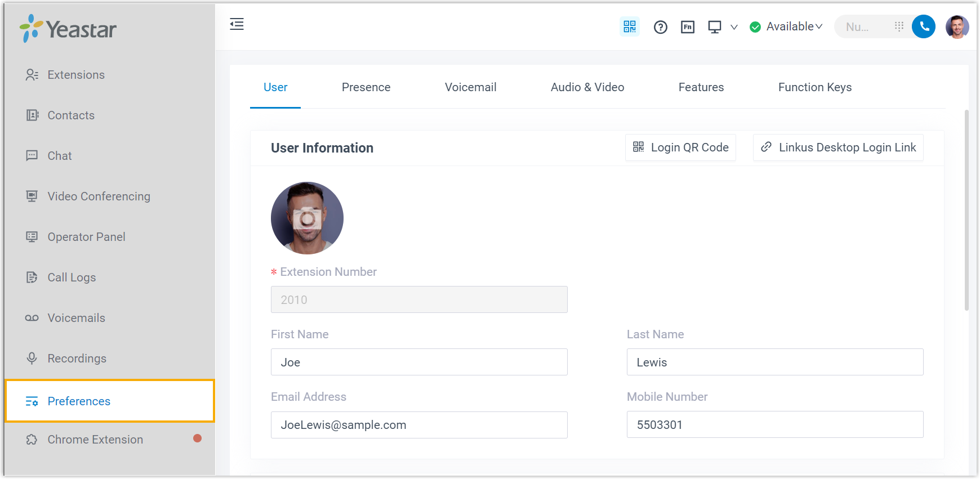980x479 pixels.
Task: Click the desktop monitor icon in top bar
Action: (715, 27)
